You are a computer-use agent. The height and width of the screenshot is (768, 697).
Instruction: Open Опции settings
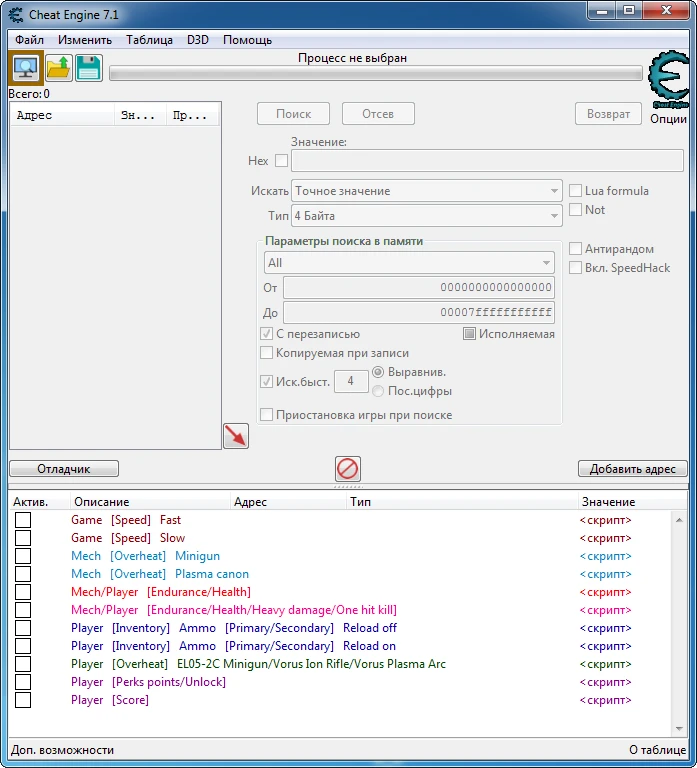pyautogui.click(x=668, y=119)
